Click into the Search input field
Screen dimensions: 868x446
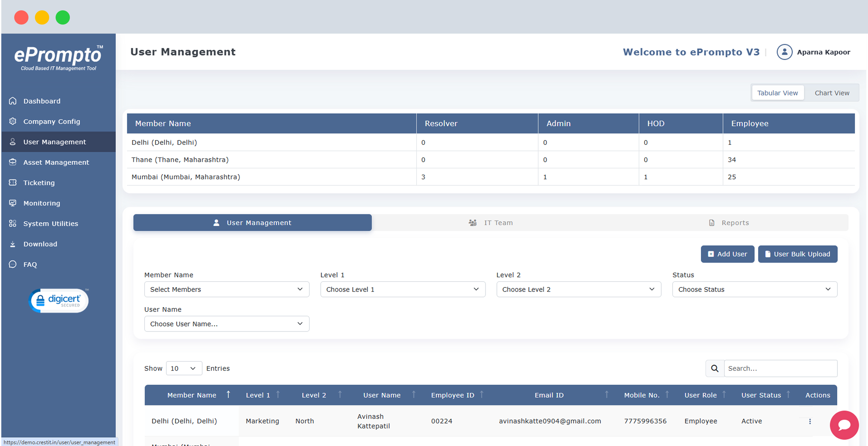(x=780, y=368)
